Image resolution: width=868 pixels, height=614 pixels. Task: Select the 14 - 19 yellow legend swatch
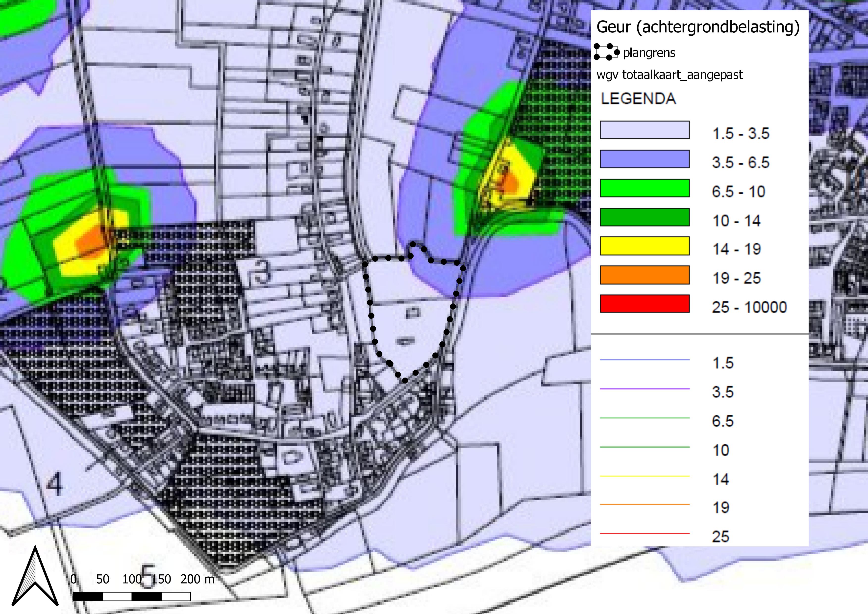point(645,246)
